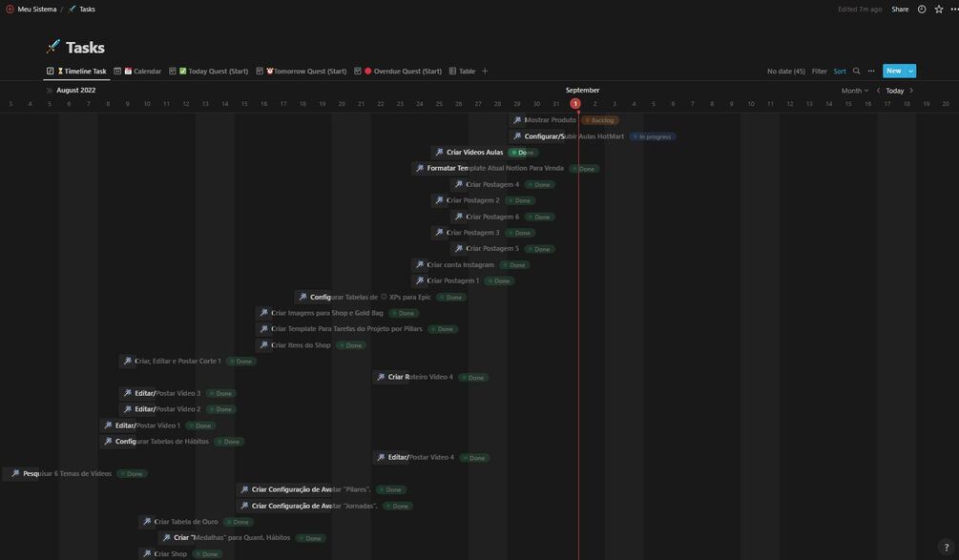
Task: Switch to Timeline Task view
Action: (x=77, y=71)
